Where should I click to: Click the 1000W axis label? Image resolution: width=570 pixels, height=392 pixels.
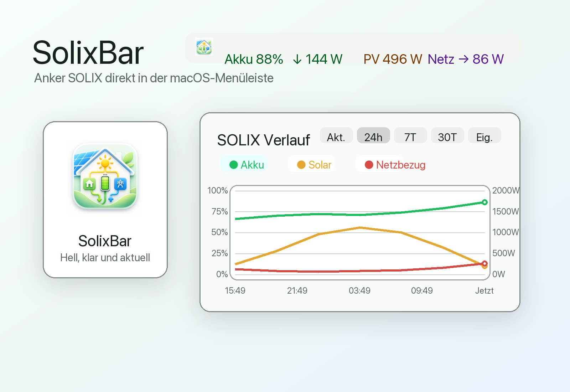pos(506,232)
